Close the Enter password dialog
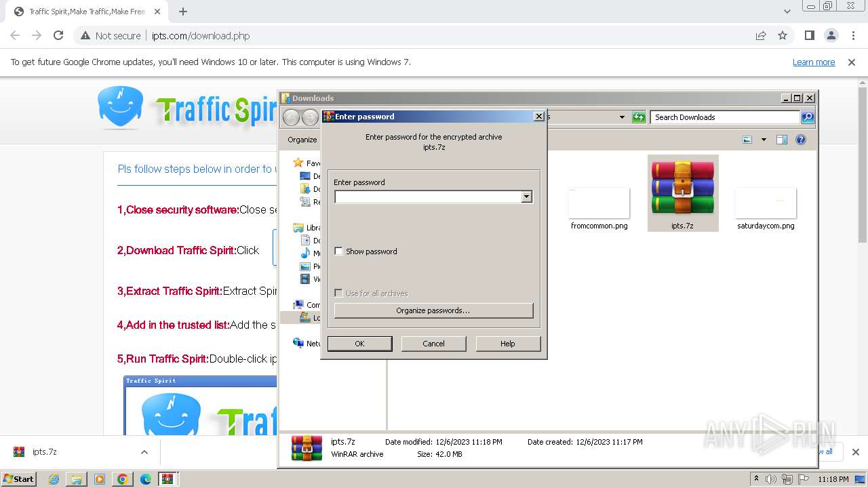 pyautogui.click(x=539, y=116)
